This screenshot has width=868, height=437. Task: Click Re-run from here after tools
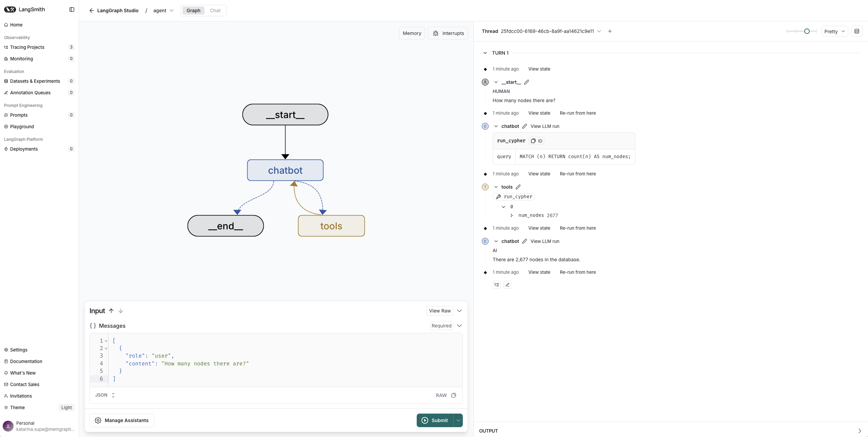click(578, 228)
